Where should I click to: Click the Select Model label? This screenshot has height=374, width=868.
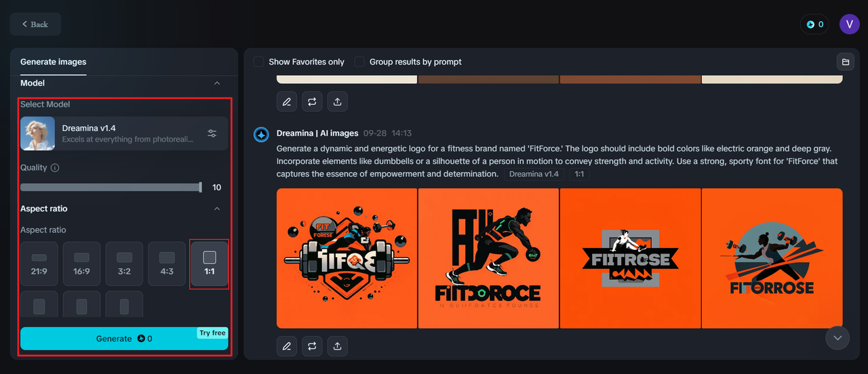(x=45, y=104)
